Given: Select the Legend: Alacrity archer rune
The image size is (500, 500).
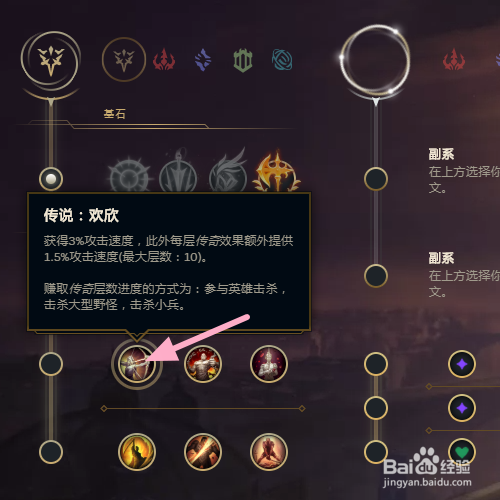Looking at the screenshot, I should pyautogui.click(x=137, y=364).
